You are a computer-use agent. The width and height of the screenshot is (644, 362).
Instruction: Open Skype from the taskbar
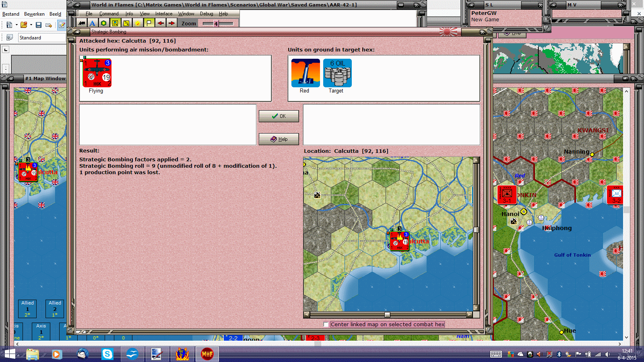(107, 354)
